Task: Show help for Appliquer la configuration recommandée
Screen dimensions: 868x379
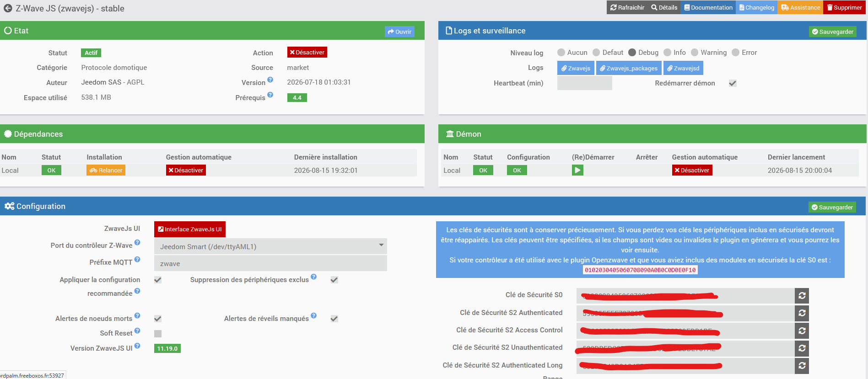Action: 137,291
